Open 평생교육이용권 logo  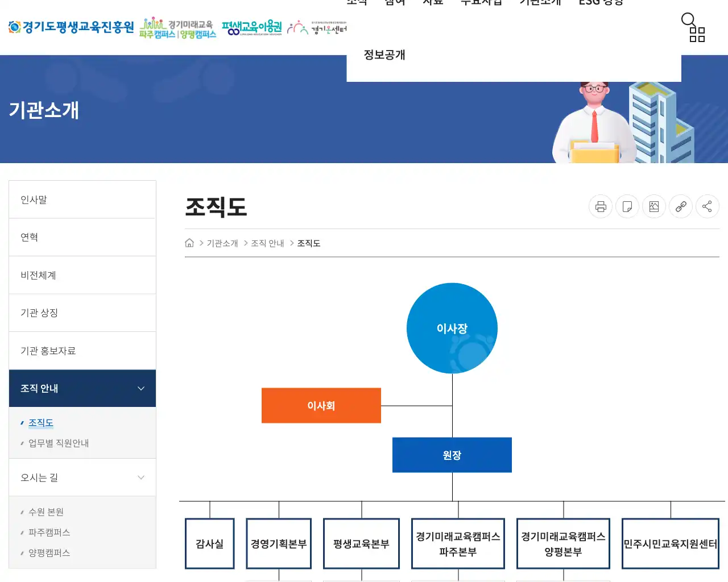252,28
